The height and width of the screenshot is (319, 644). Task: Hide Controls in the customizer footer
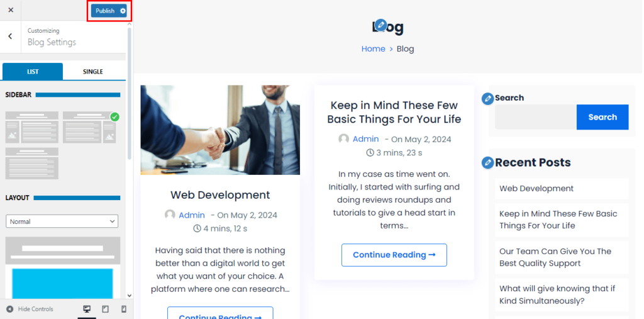tap(30, 309)
